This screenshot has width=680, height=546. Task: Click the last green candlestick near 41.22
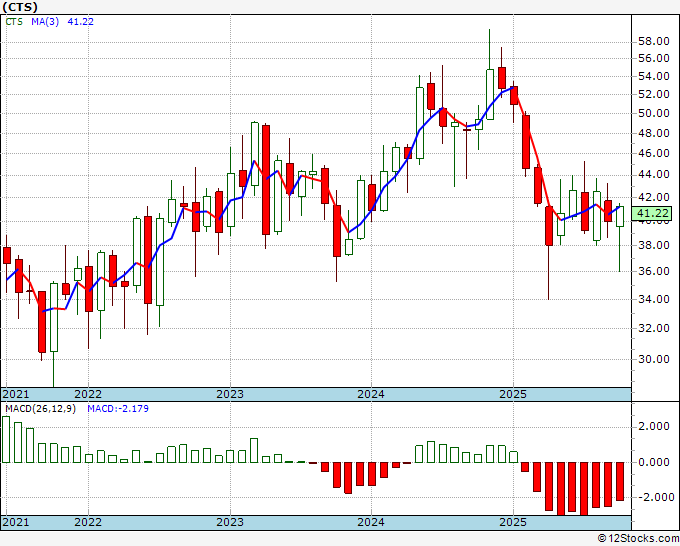tap(620, 216)
